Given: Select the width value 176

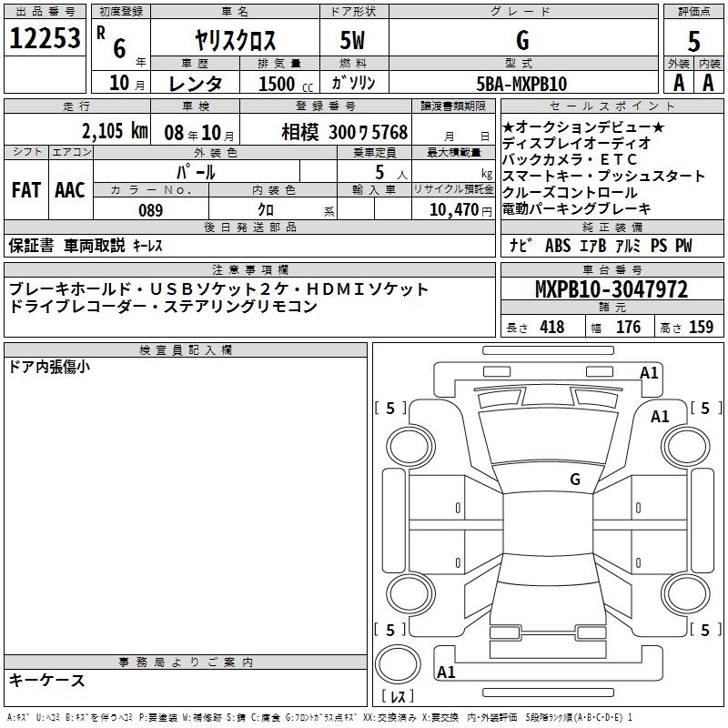Looking at the screenshot, I should pyautogui.click(x=628, y=327).
